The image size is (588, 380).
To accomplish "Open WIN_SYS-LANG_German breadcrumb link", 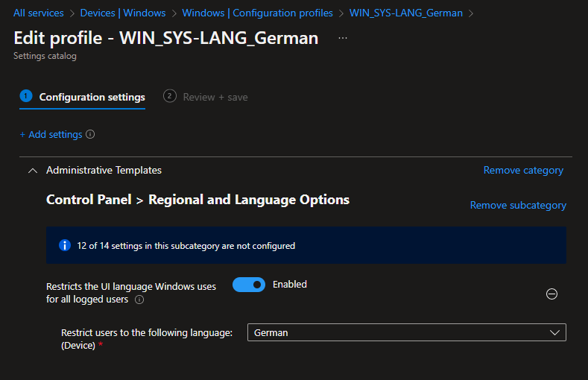I will coord(405,13).
